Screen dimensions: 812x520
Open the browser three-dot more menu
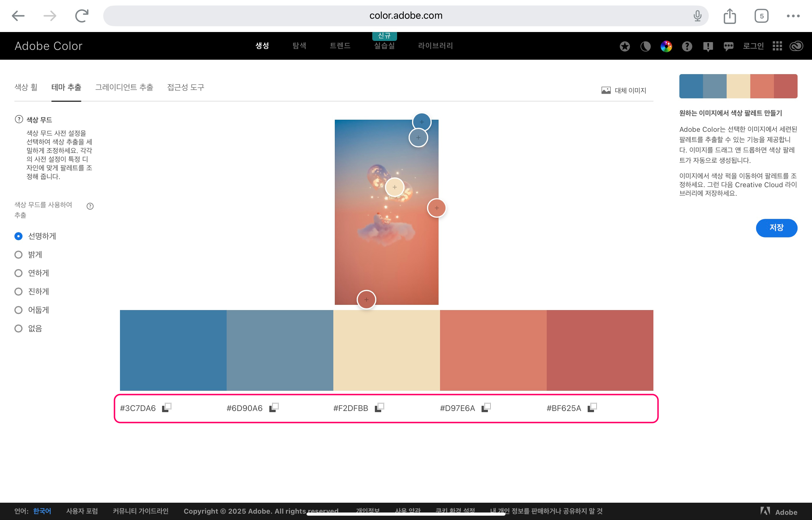point(793,16)
